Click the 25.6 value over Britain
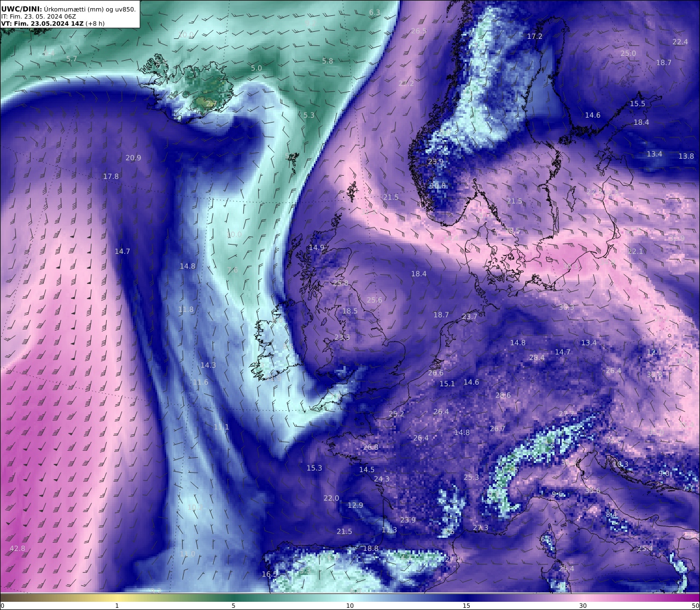The height and width of the screenshot is (610, 700). [375, 300]
